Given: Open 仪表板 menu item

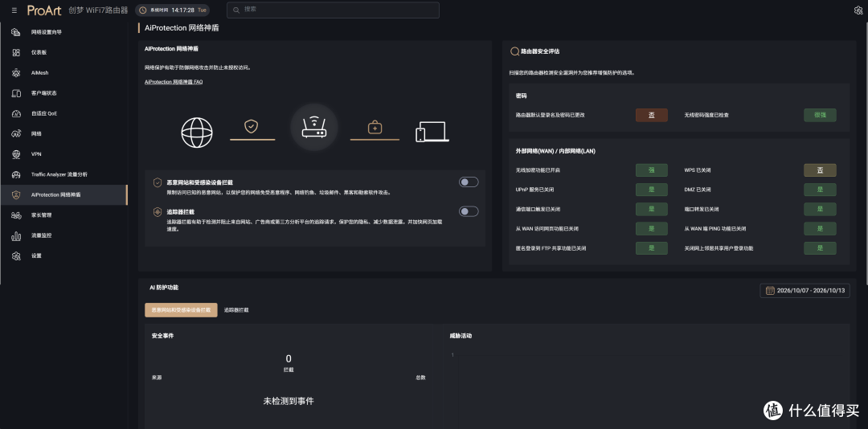Looking at the screenshot, I should [63, 52].
